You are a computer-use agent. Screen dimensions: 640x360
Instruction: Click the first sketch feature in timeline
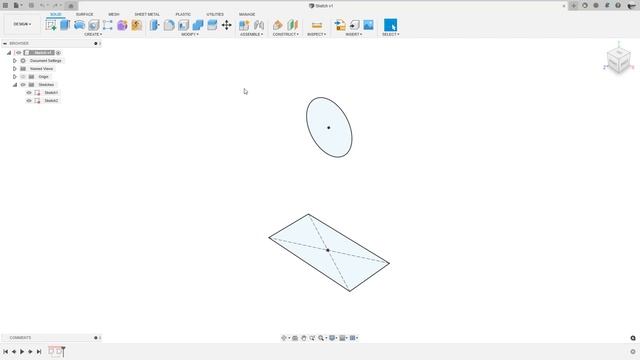[x=52, y=351]
